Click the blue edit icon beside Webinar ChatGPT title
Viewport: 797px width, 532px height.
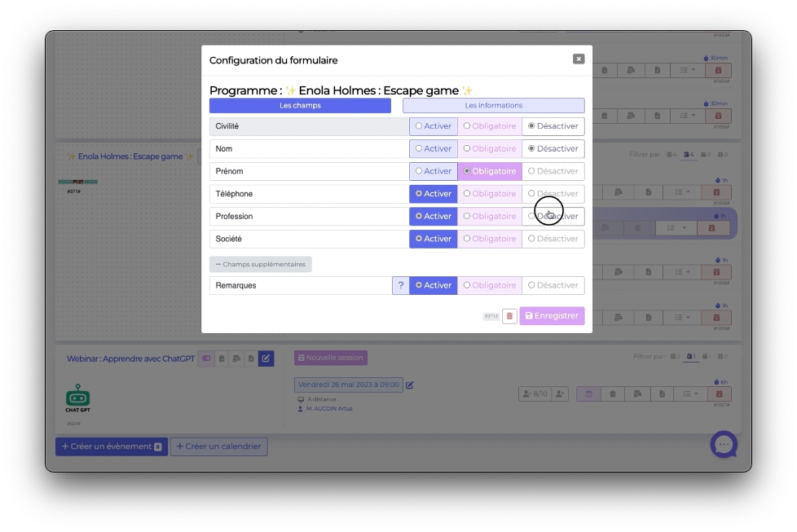point(266,358)
